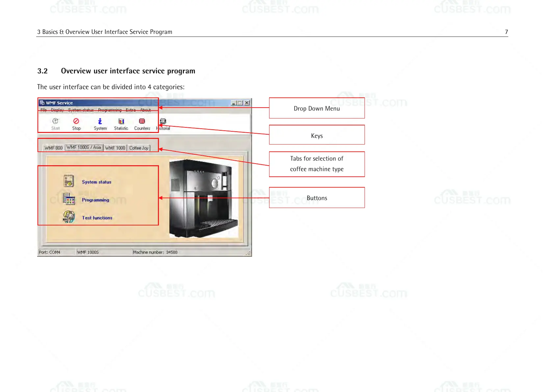Image resolution: width=554 pixels, height=392 pixels.
Task: Click the sentence about 4 categories
Action: pyautogui.click(x=111, y=87)
